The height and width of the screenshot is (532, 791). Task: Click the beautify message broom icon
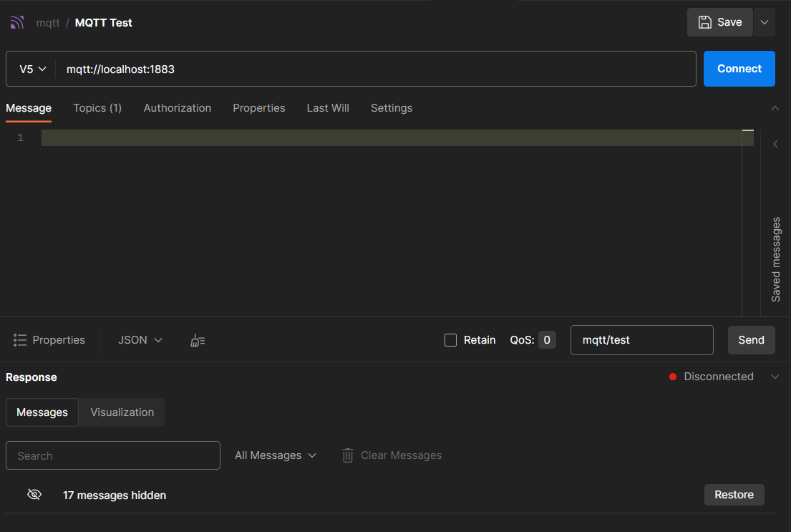pyautogui.click(x=198, y=341)
